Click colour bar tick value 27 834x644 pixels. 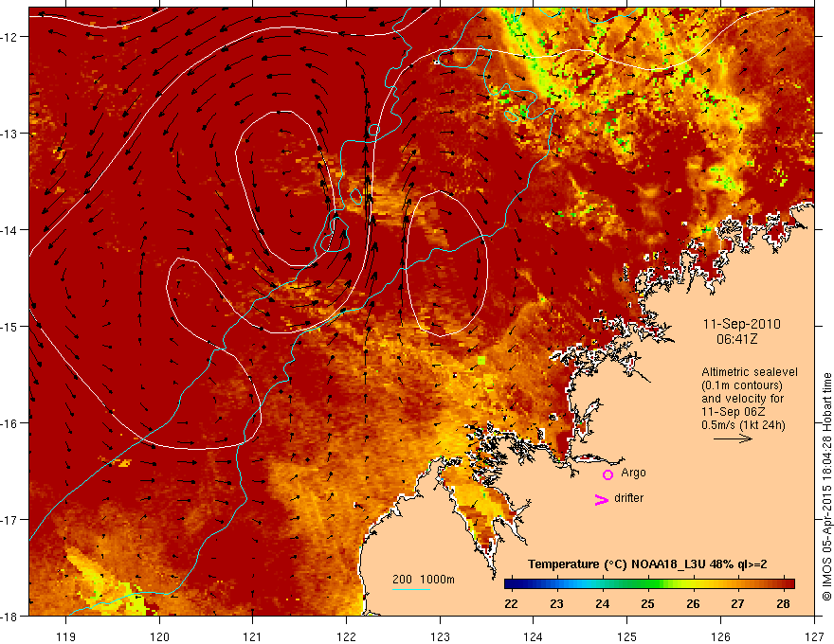[737, 603]
